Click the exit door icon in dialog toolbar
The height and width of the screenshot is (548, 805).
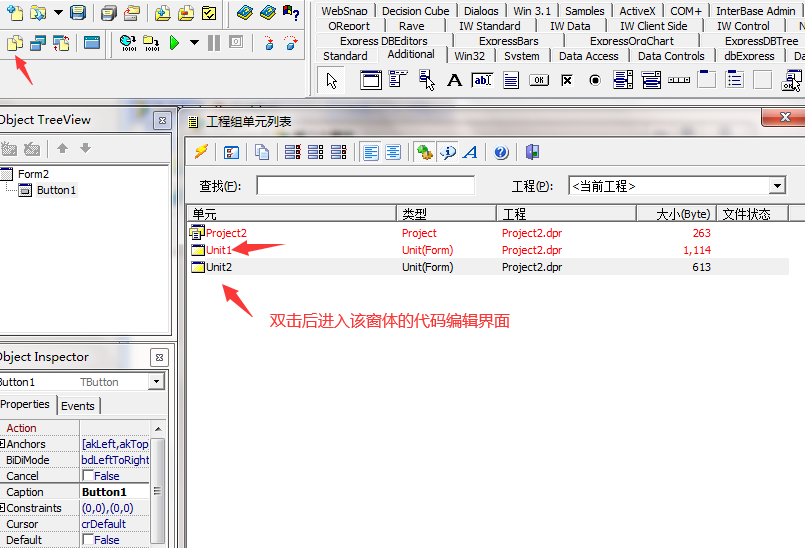click(x=532, y=152)
